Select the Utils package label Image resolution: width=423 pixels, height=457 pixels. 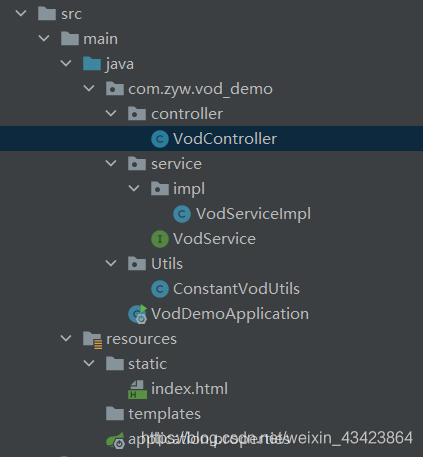pyautogui.click(x=167, y=264)
